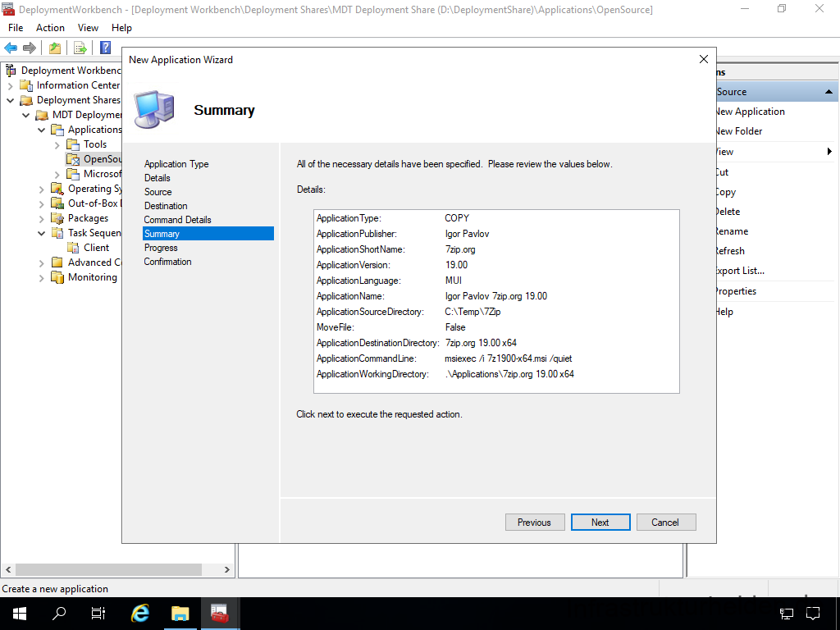Open the View menu in menu bar

tap(88, 28)
